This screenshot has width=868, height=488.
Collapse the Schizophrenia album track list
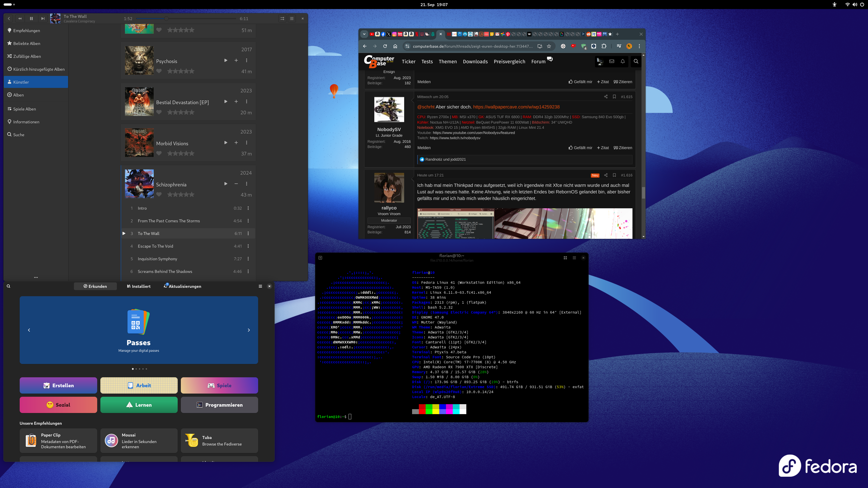point(236,183)
